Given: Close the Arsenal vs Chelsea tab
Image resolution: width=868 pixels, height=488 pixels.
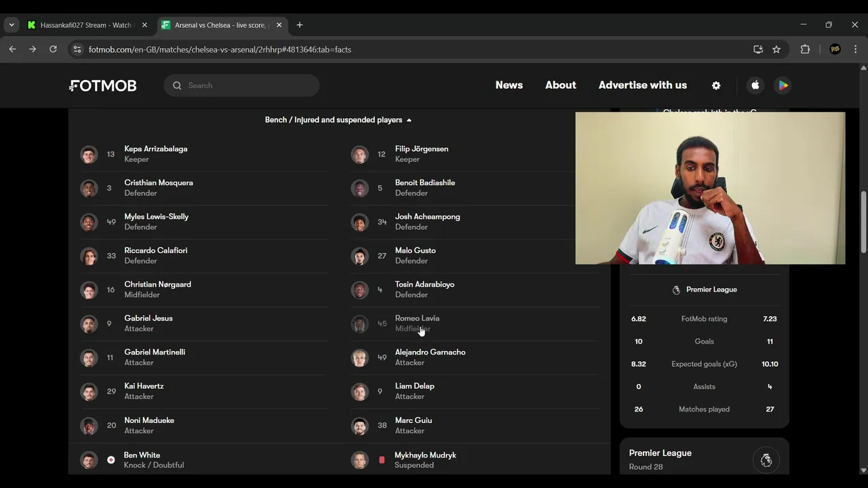Looking at the screenshot, I should 279,25.
